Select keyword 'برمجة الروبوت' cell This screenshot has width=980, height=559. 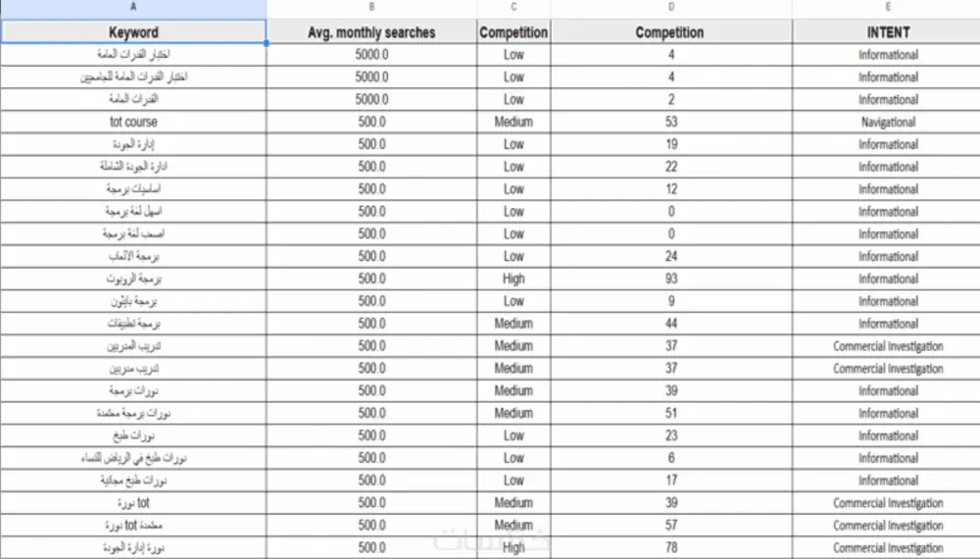pyautogui.click(x=133, y=279)
